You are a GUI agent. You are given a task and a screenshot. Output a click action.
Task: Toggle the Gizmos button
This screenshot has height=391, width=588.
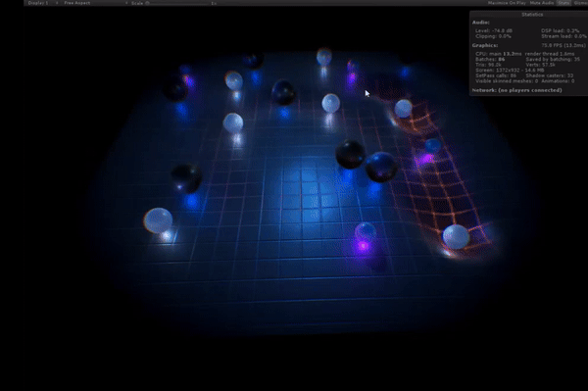click(580, 3)
